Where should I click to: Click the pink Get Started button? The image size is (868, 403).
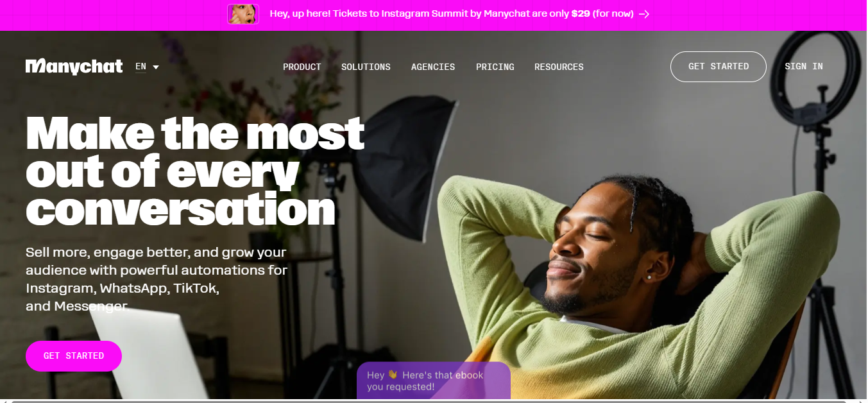(x=74, y=356)
